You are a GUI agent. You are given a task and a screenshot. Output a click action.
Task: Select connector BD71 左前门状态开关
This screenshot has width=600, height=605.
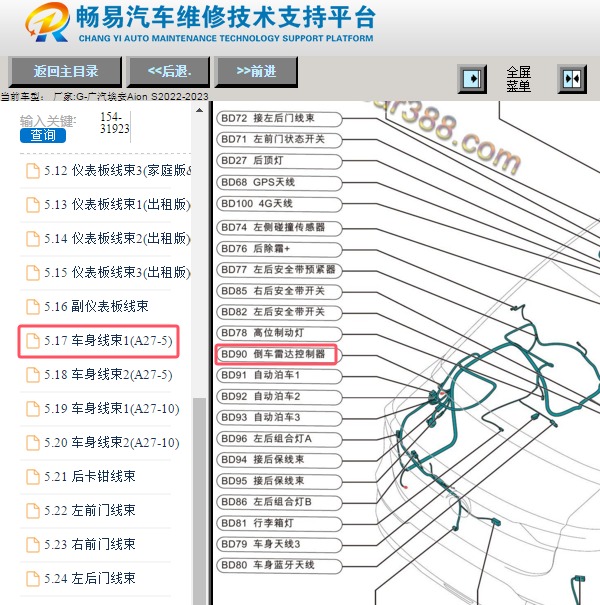click(x=279, y=140)
